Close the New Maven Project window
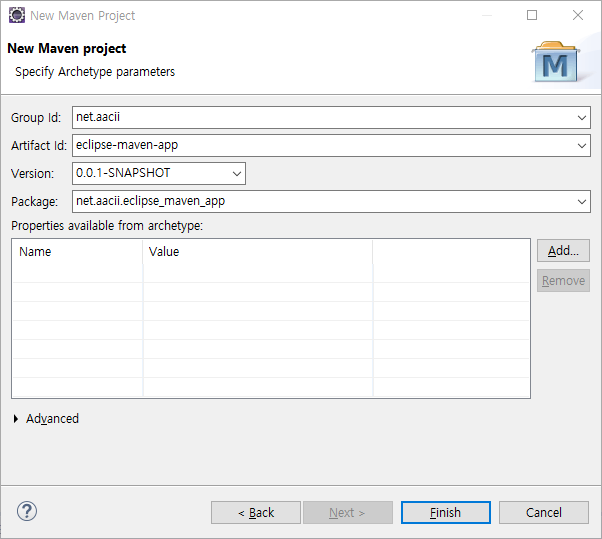The image size is (602, 539). 578,15
